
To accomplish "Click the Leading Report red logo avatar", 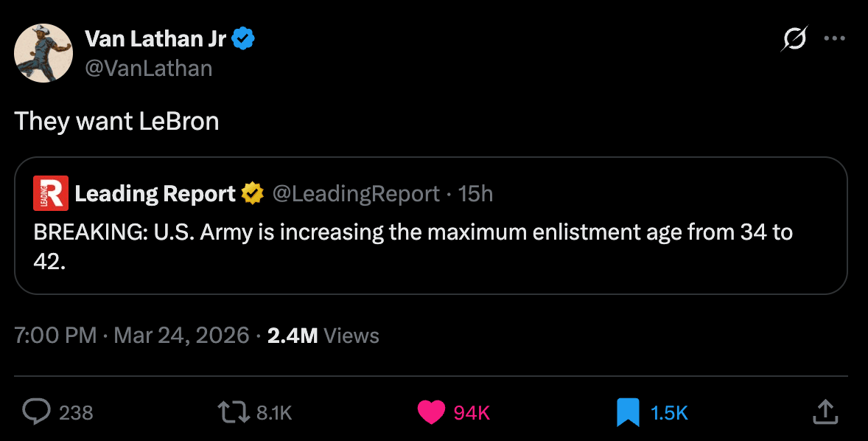I will point(51,194).
